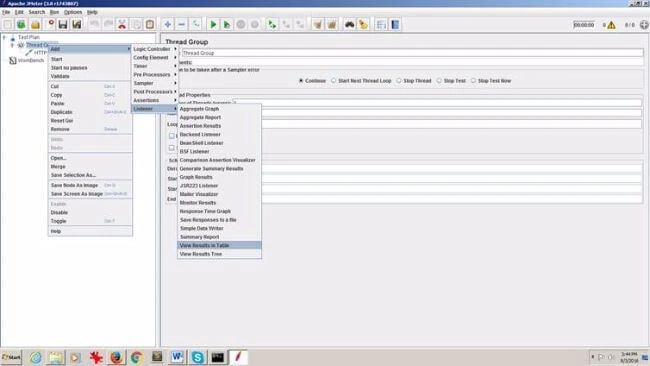Screen dimensions: 650x366
Task: Open Firefox from the taskbar
Action: click(x=116, y=357)
